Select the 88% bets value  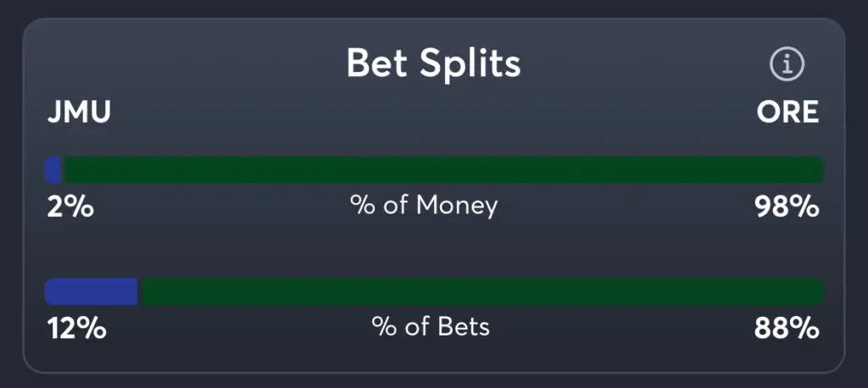coord(787,327)
